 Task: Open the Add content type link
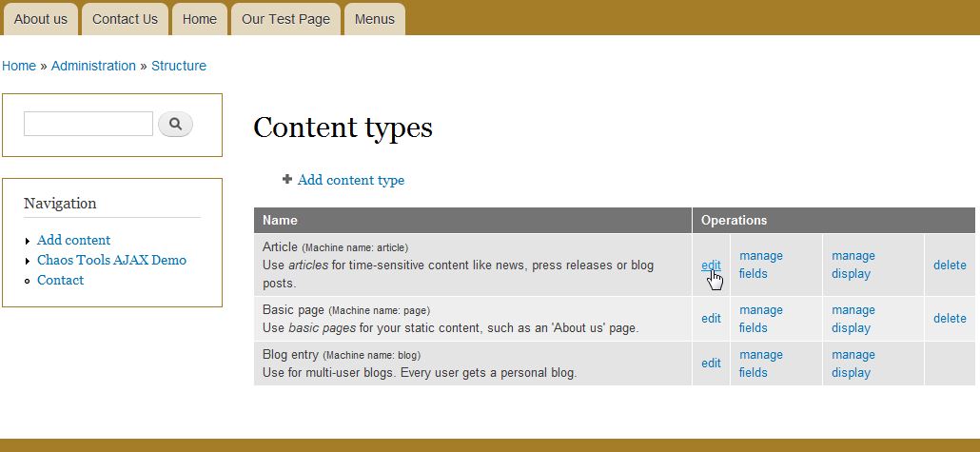[x=351, y=180]
